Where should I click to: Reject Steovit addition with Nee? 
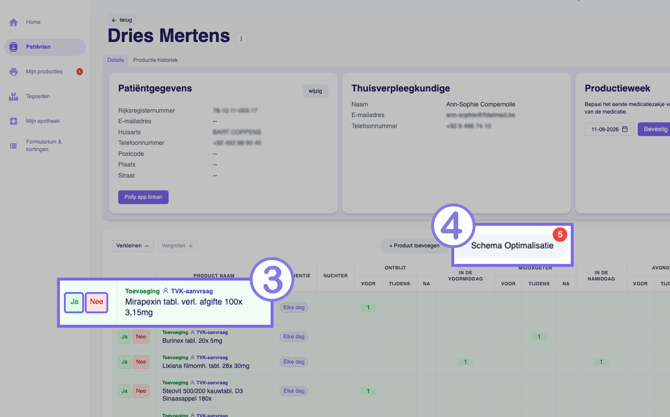(141, 391)
